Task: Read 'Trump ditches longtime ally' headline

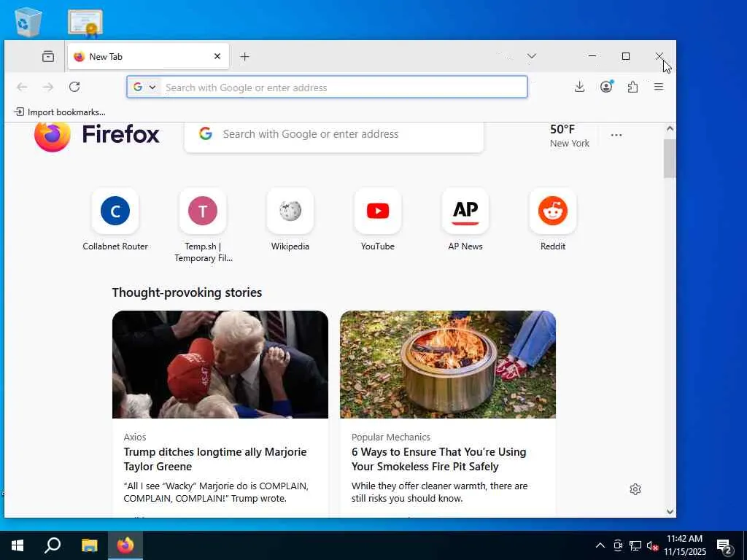Action: (x=215, y=459)
